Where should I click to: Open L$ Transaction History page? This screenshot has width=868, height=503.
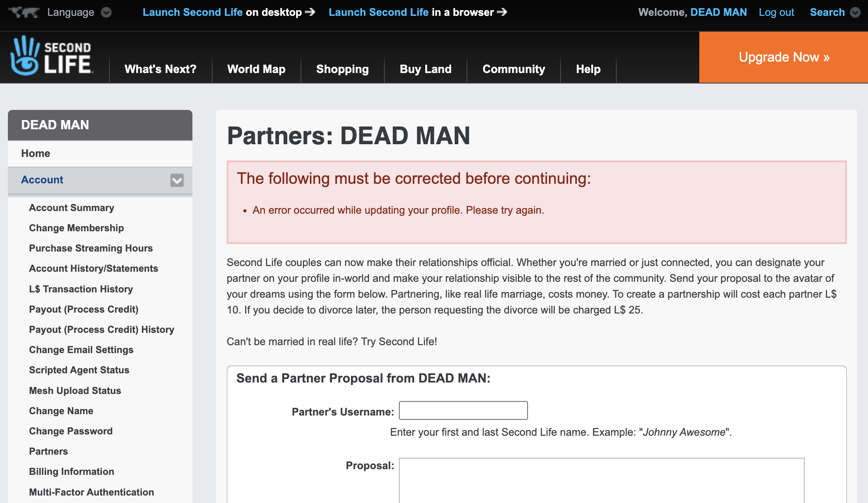[81, 289]
